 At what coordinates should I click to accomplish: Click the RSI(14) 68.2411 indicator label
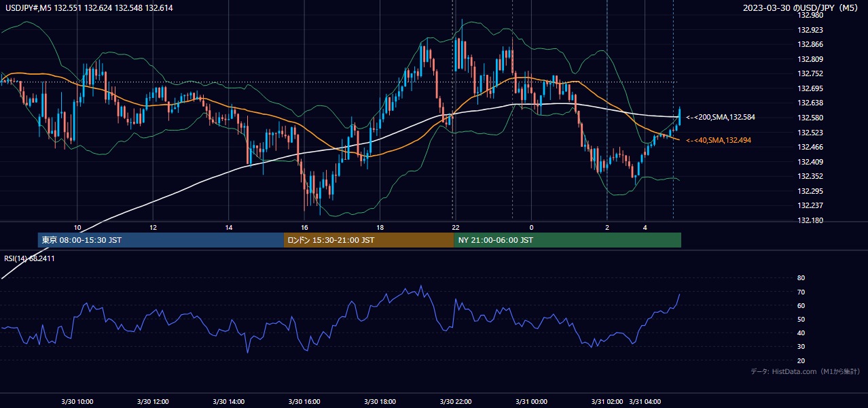click(29, 258)
